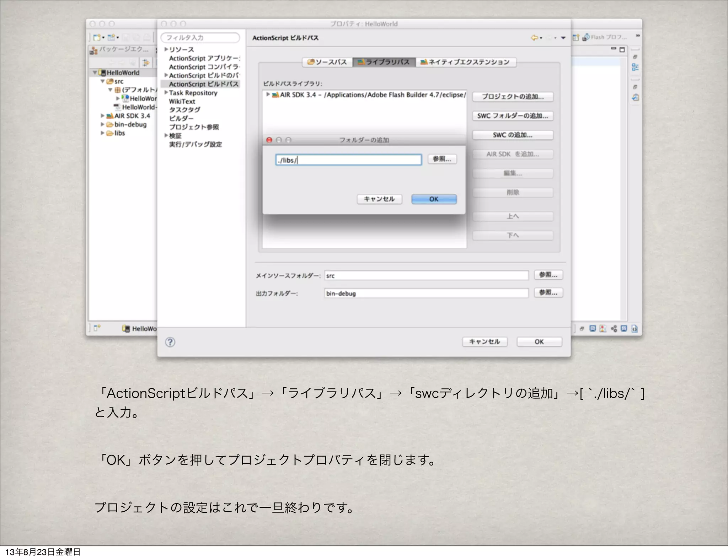Switch to the ネイティブエクステンション tab
The width and height of the screenshot is (728, 560).
coord(466,62)
